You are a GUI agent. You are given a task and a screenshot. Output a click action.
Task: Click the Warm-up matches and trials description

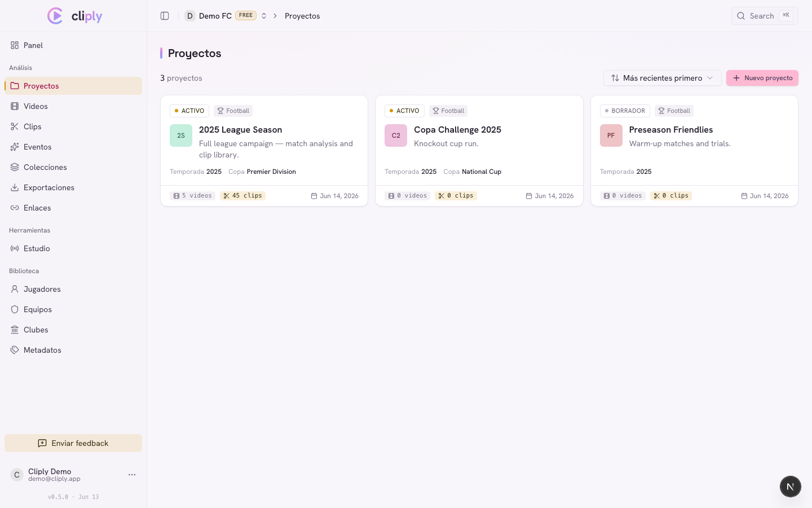680,143
